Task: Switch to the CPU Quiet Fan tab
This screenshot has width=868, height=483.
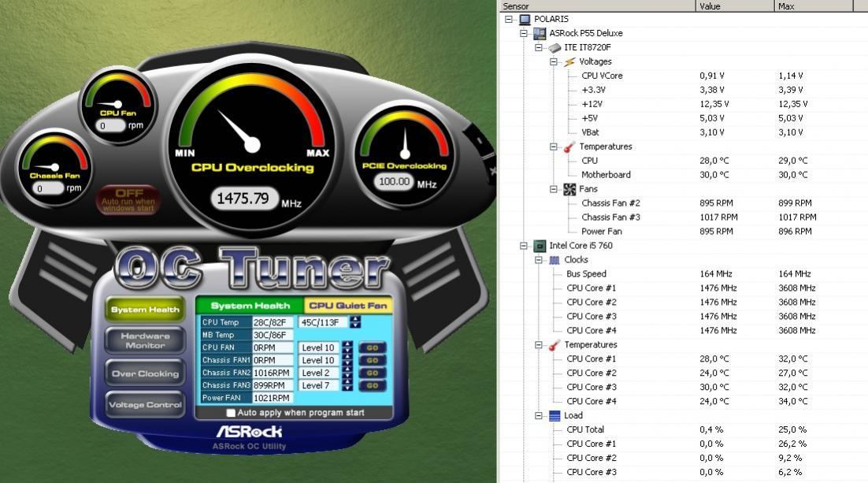Action: [347, 306]
